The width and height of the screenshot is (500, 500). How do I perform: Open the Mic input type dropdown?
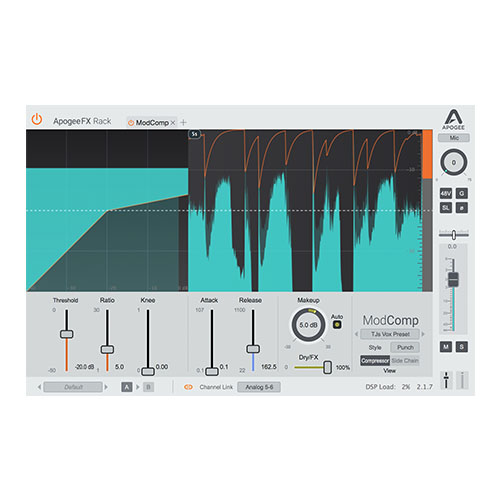coord(454,138)
